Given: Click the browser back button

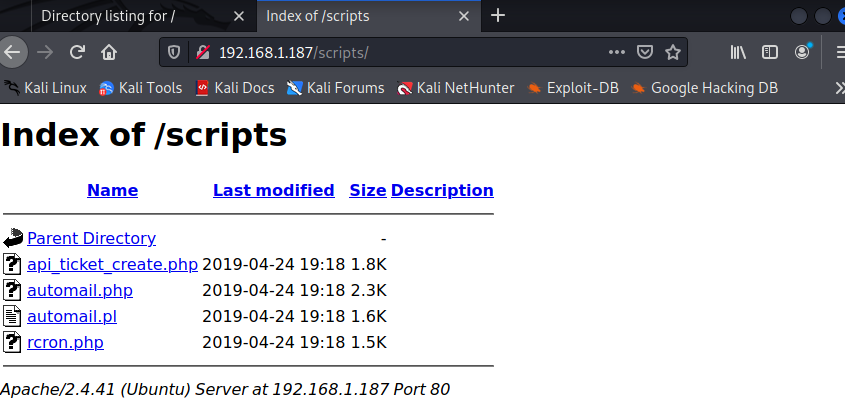Looking at the screenshot, I should tap(13, 52).
